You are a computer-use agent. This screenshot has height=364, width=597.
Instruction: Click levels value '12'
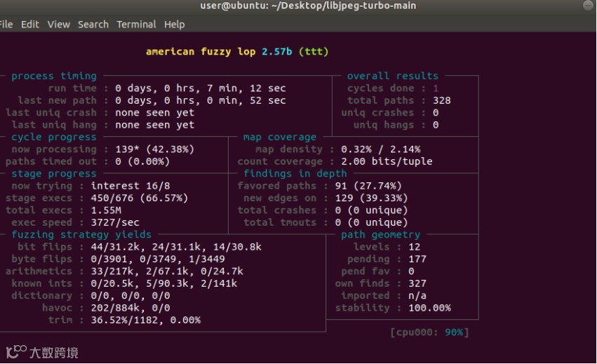click(414, 247)
